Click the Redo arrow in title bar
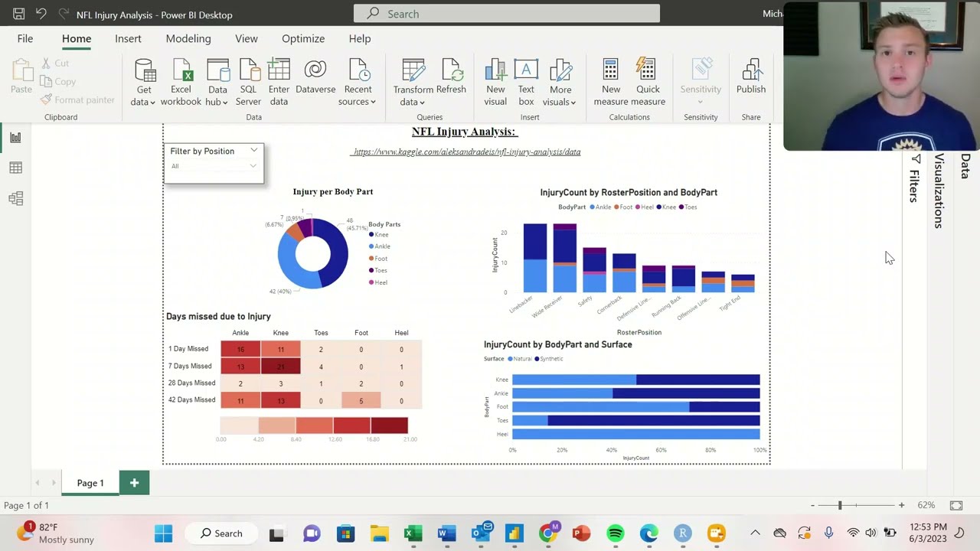Screen dimensions: 980x551 [63, 14]
